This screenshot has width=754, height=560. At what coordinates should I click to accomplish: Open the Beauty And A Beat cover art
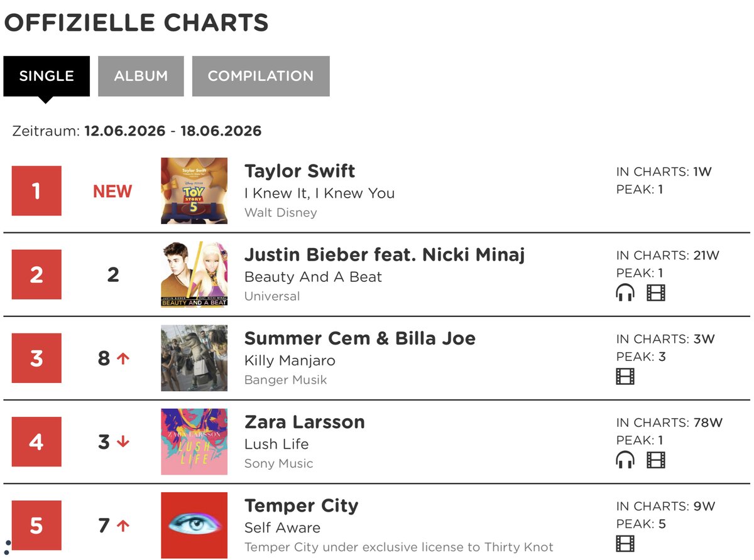coord(194,274)
